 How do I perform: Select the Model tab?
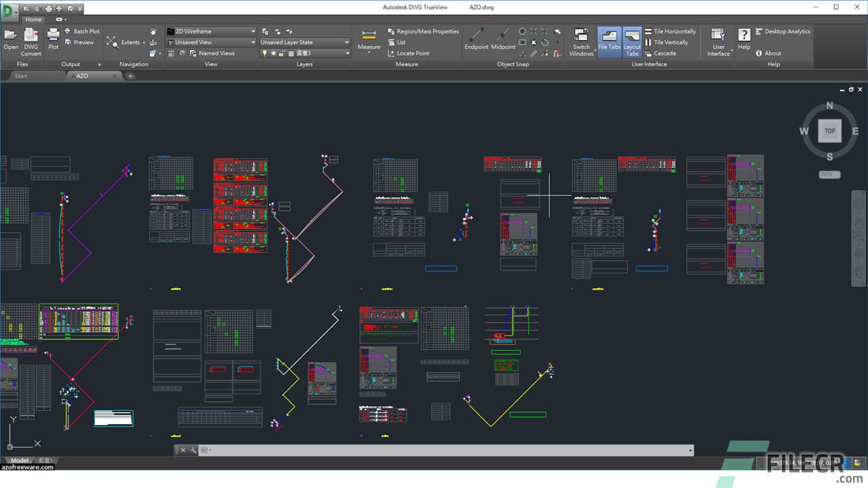[19, 460]
